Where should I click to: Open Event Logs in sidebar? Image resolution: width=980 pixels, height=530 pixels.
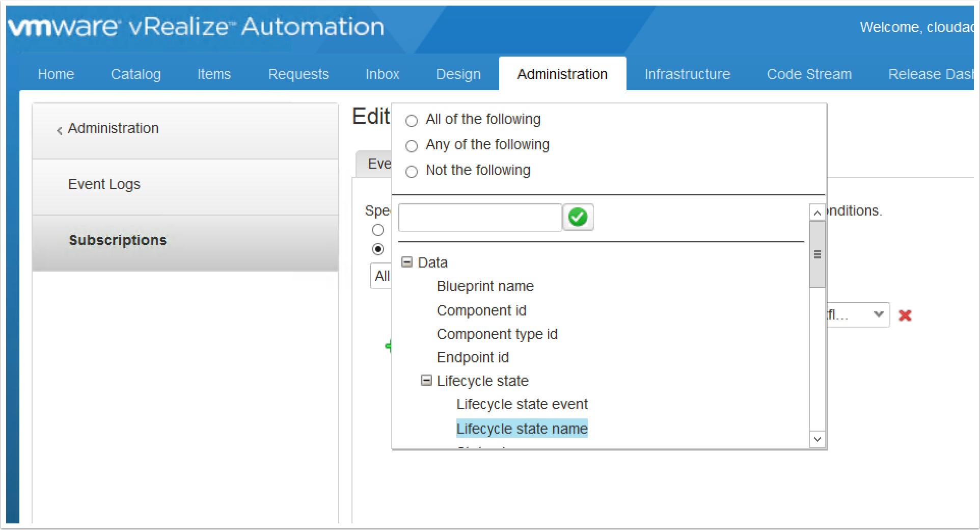185,187
